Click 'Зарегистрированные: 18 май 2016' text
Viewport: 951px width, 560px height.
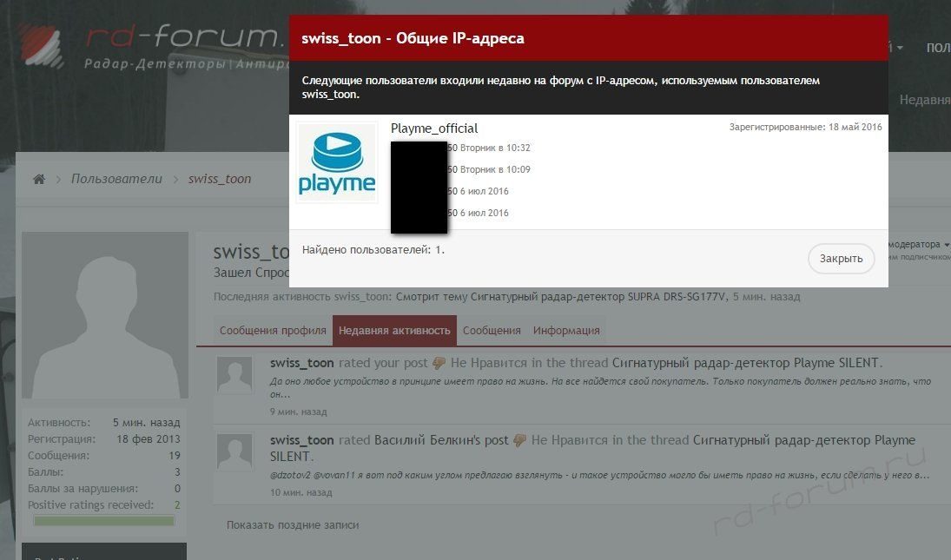coord(805,128)
